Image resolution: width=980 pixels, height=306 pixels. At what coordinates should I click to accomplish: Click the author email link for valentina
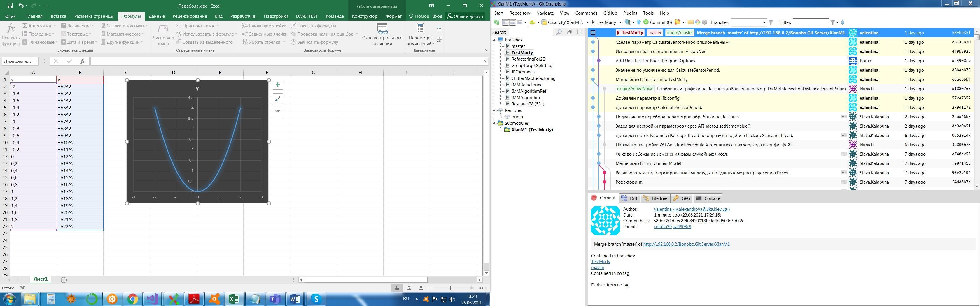pyautogui.click(x=692, y=209)
